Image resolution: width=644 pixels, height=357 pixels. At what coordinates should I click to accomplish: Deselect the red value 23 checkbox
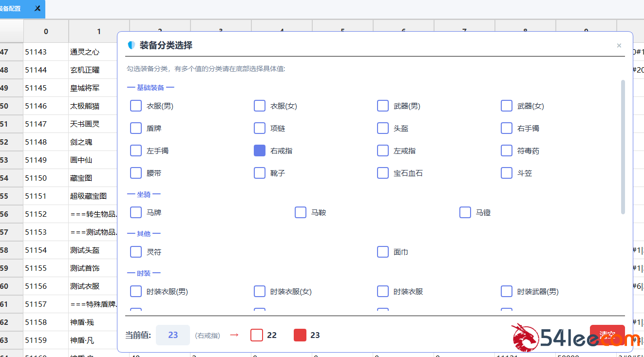[300, 335]
